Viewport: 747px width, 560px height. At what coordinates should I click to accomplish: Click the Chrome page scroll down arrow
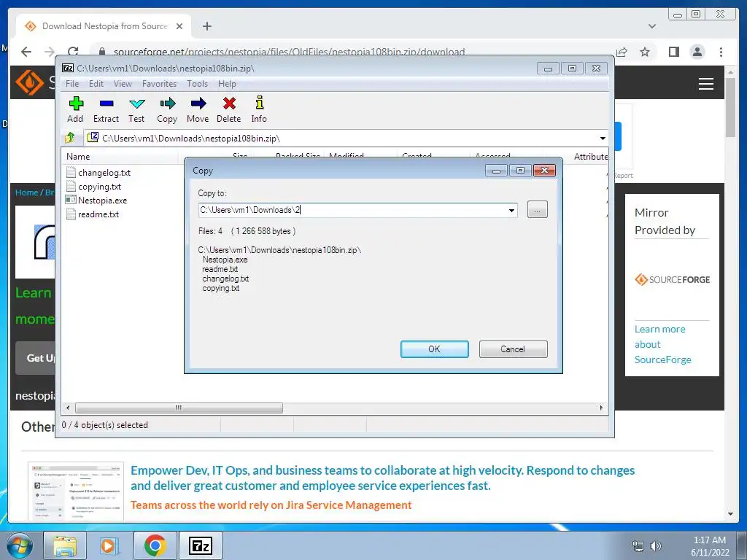point(731,514)
